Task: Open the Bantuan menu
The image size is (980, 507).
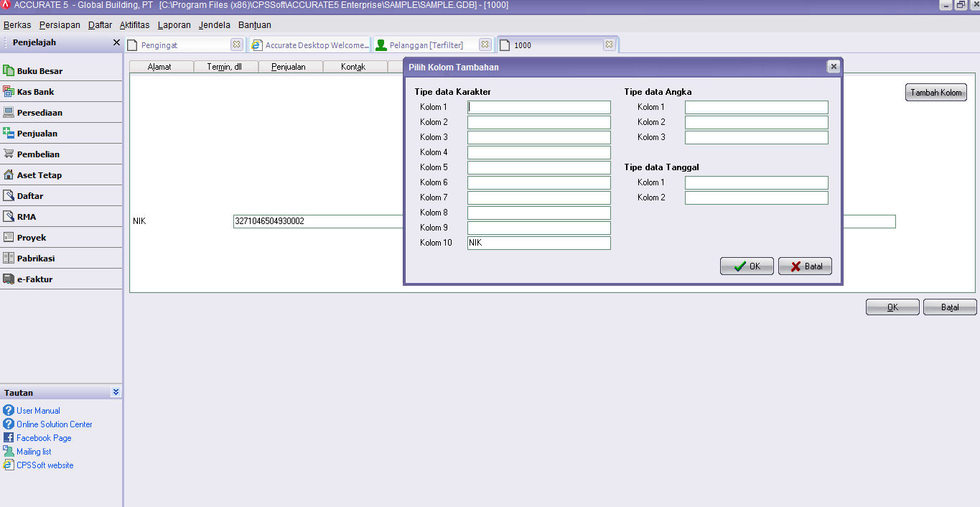Action: [255, 24]
